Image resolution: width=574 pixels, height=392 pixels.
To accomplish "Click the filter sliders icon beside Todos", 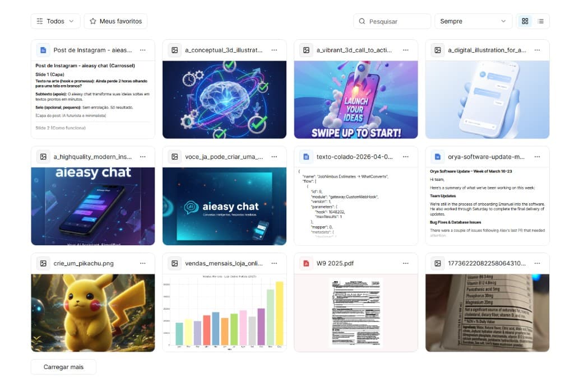I will [x=40, y=21].
